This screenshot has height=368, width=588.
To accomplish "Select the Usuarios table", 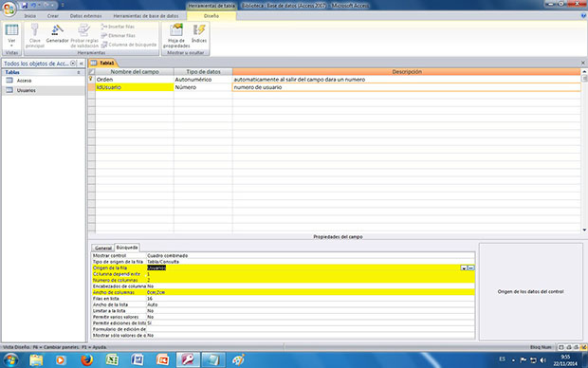I will 27,90.
